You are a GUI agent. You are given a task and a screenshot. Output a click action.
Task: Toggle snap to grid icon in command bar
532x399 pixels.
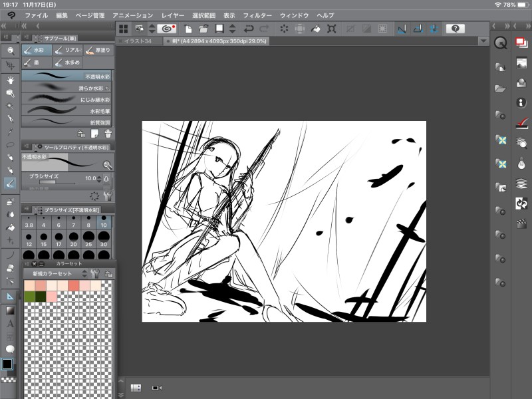click(434, 29)
